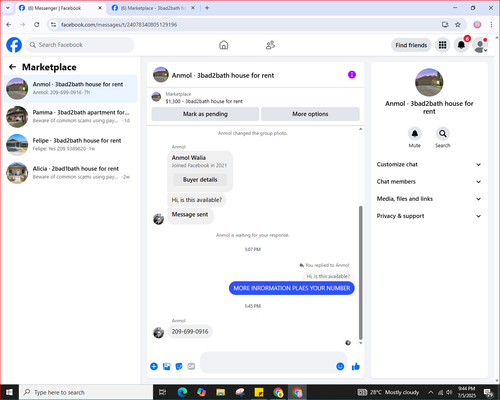Open the Chrome tab search dropdown
The width and height of the screenshot is (500, 400).
pos(8,8)
